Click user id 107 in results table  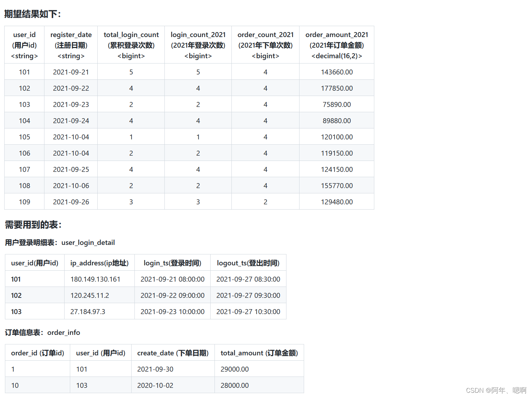tap(24, 169)
